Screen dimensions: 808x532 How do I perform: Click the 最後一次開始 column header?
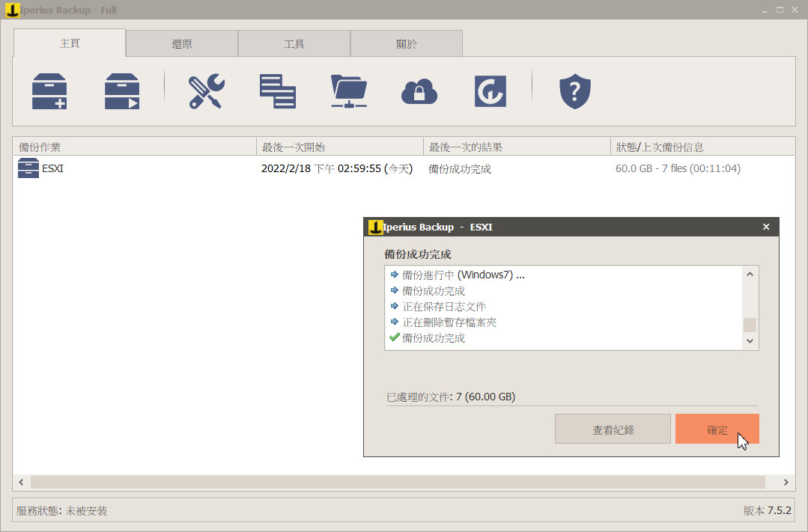click(339, 147)
